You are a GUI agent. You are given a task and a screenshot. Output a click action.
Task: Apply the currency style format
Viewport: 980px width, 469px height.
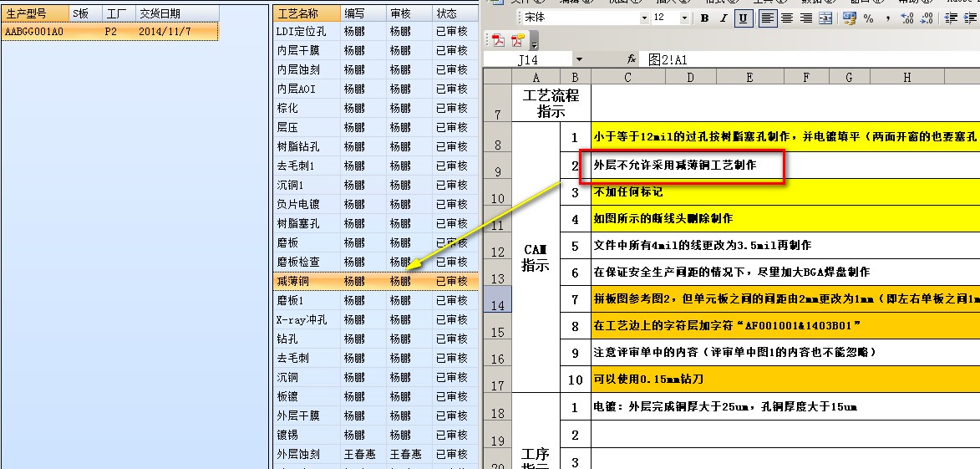849,18
